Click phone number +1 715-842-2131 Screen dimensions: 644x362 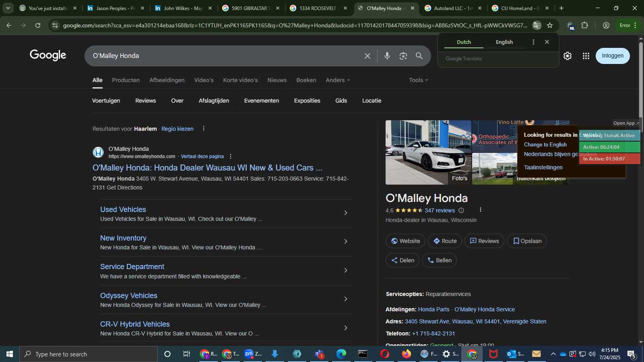coord(433,333)
